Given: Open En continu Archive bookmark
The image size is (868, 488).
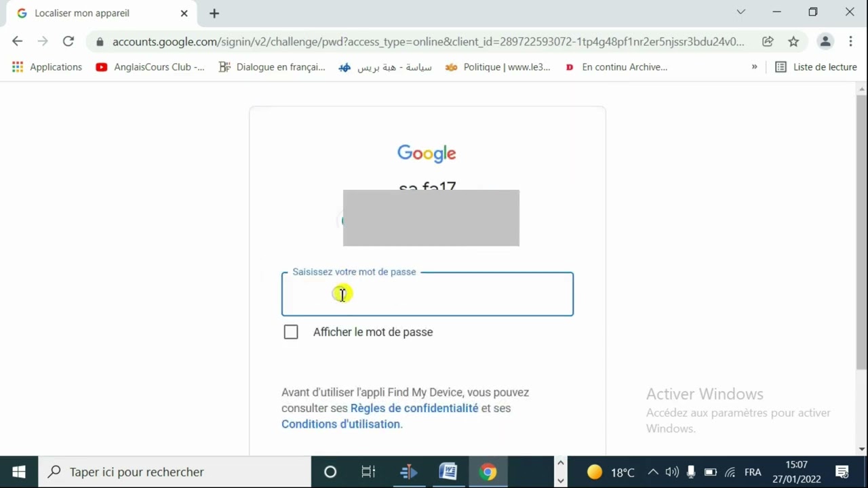Looking at the screenshot, I should tap(616, 67).
